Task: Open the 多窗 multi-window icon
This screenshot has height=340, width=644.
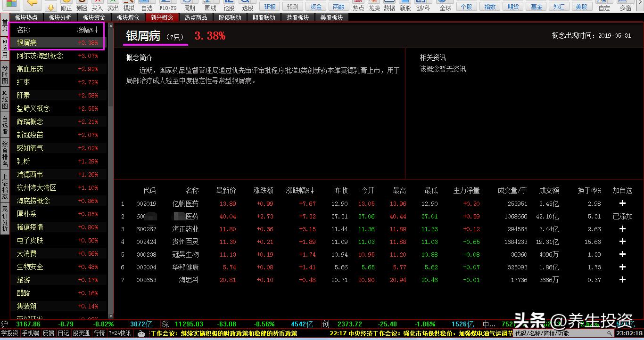Action: (626, 6)
